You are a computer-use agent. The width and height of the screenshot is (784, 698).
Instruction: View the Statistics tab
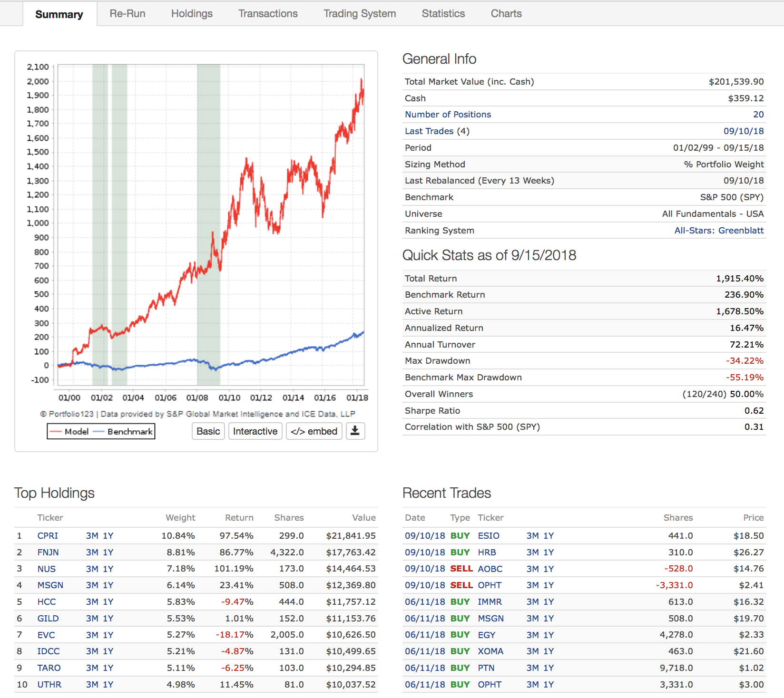(443, 14)
